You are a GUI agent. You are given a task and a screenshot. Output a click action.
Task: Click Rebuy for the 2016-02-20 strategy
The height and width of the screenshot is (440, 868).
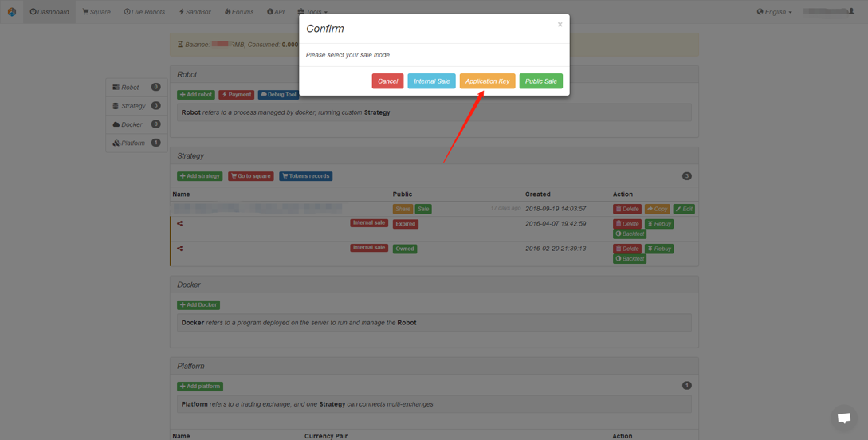[x=658, y=249]
